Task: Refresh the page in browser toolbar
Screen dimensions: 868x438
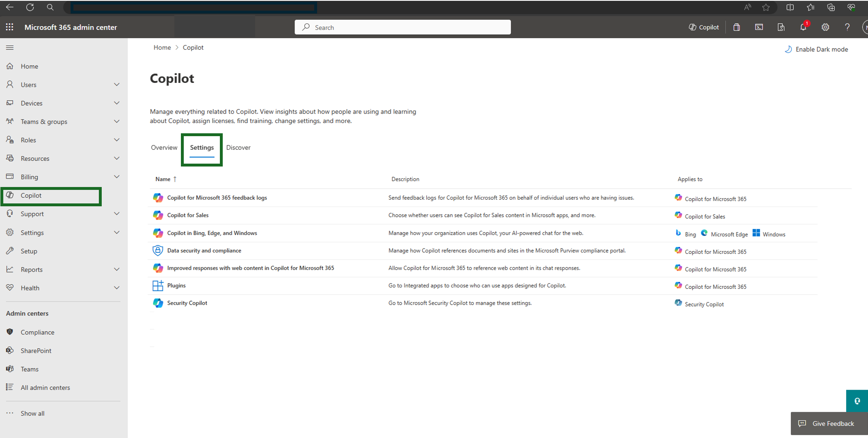Action: [30, 7]
